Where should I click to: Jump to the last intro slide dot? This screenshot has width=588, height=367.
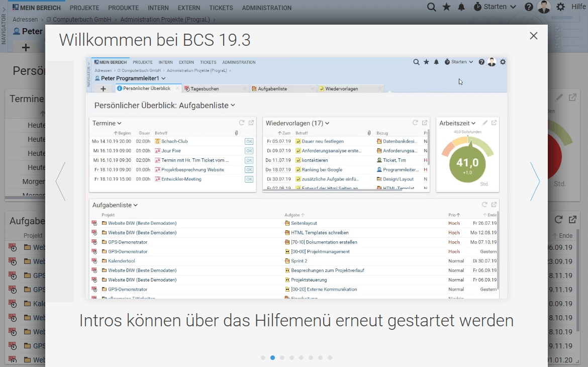coord(330,357)
